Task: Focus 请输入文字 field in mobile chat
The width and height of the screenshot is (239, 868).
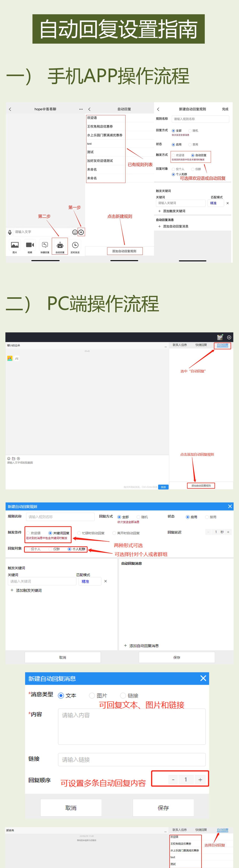Action: pos(42,232)
